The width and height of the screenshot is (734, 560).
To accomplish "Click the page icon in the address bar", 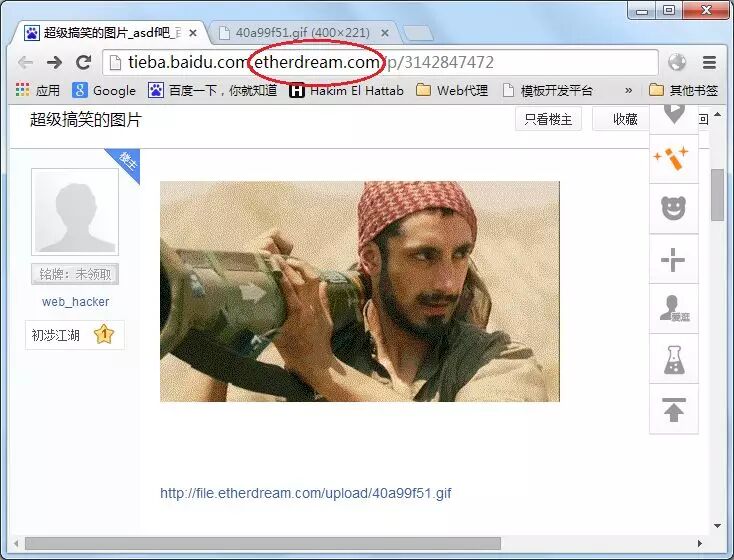I will tap(115, 62).
